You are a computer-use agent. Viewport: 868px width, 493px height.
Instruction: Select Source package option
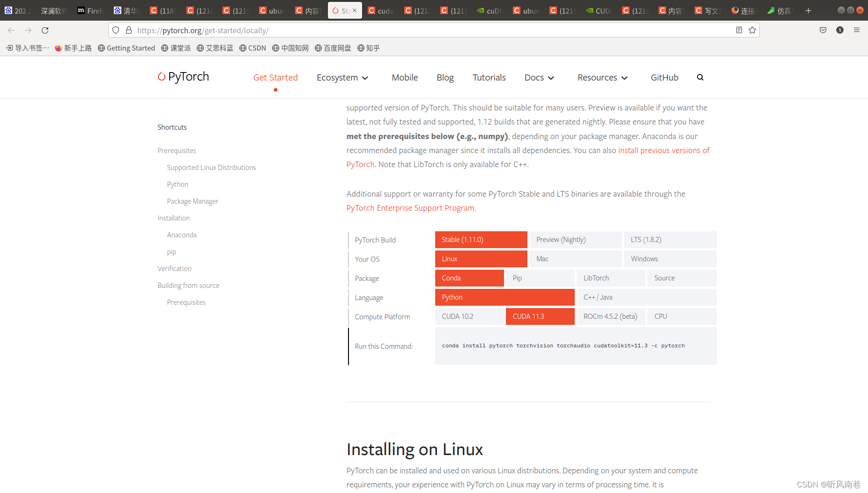682,278
